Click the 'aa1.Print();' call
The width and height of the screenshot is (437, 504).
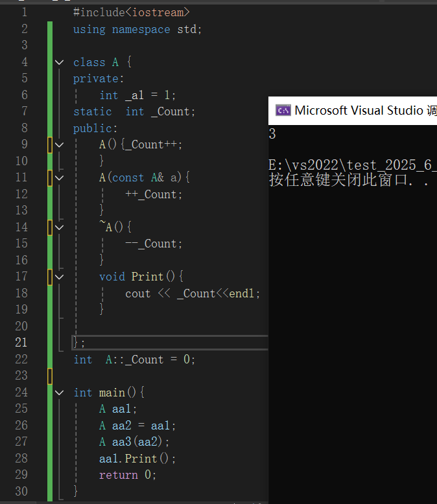click(137, 459)
